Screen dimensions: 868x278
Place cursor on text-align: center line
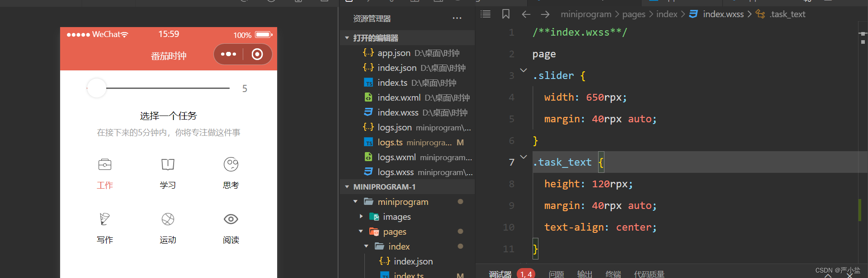pos(600,227)
